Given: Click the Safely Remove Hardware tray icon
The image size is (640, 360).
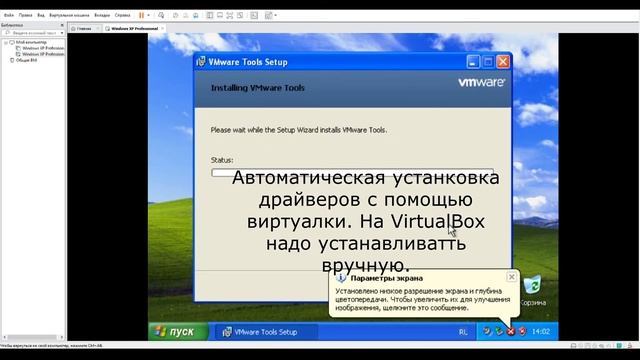Looking at the screenshot, I should 499,331.
